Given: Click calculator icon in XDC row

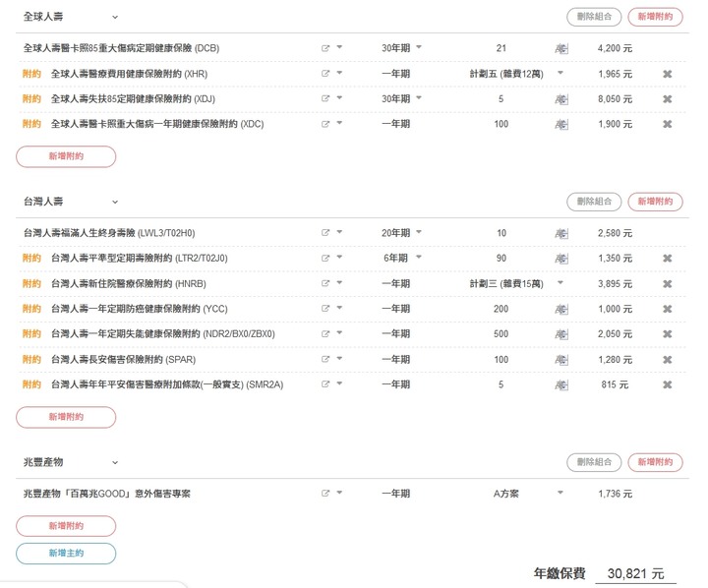Looking at the screenshot, I should [x=561, y=124].
